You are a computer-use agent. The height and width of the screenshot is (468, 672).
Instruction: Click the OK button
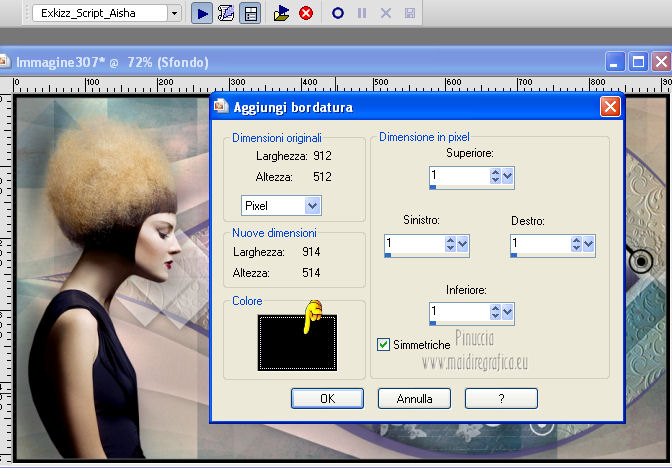(327, 399)
